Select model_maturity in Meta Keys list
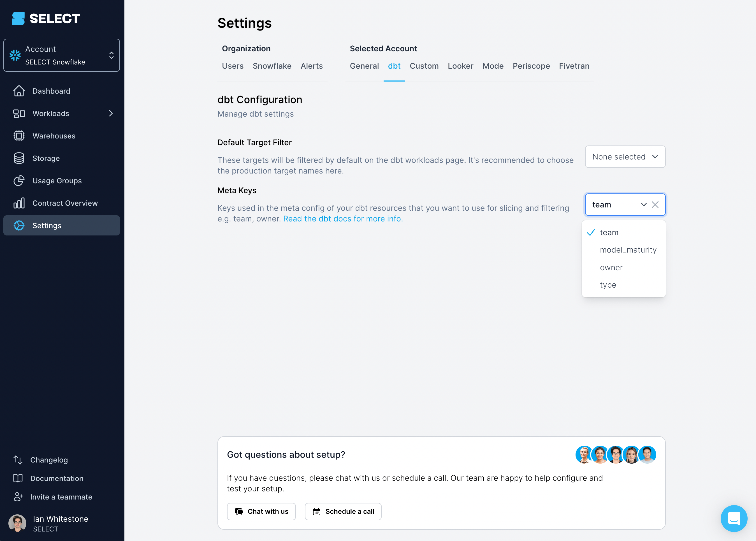The image size is (756, 541). [628, 250]
